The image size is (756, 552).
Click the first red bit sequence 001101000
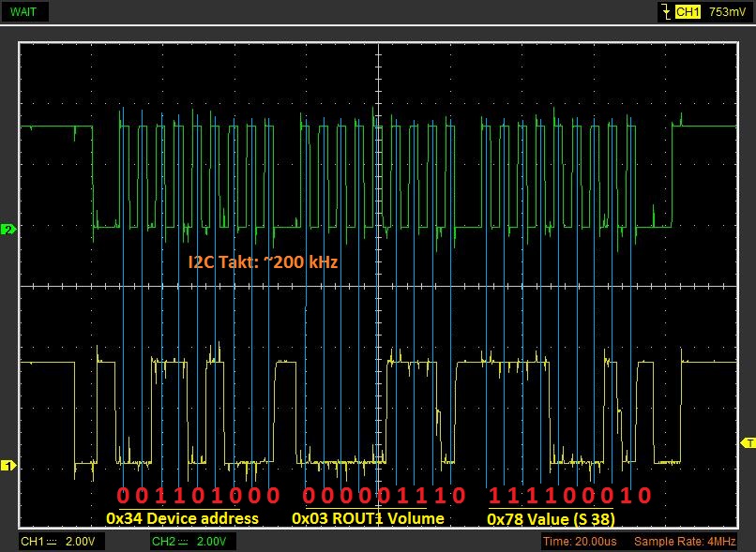198,495
